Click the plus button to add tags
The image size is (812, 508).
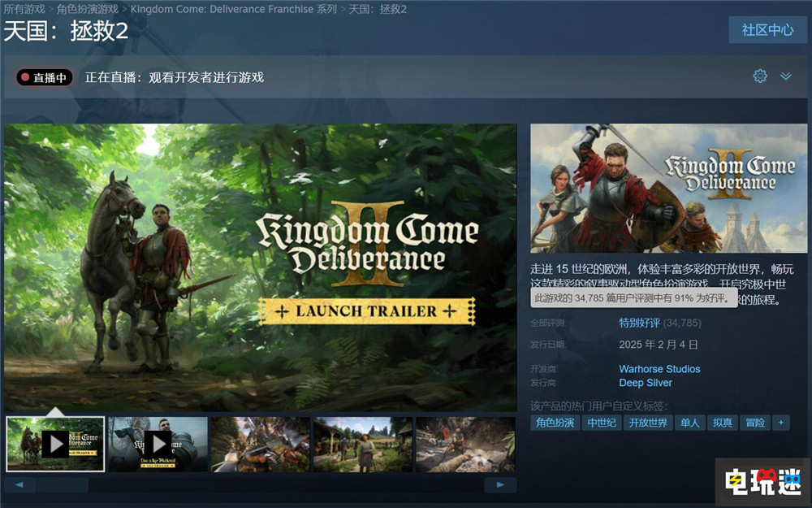(x=780, y=423)
